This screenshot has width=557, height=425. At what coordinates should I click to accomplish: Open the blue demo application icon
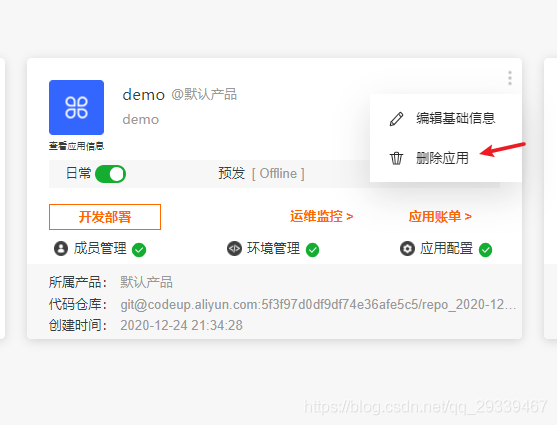(x=76, y=107)
